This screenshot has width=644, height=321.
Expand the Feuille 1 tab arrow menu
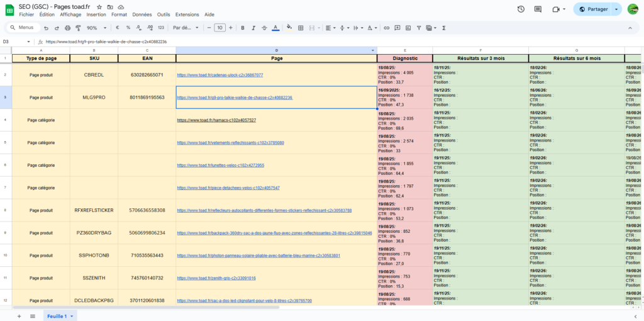(72, 316)
